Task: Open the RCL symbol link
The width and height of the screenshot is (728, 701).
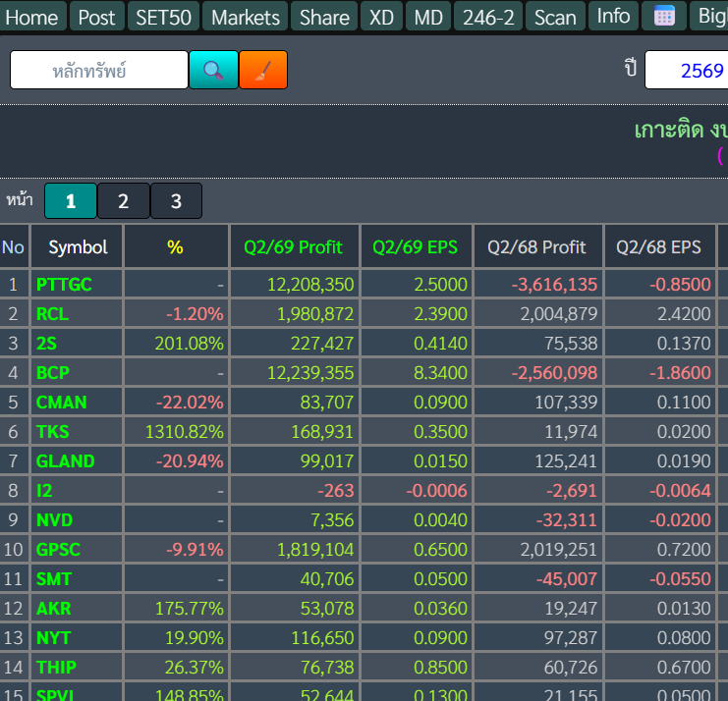Action: [52, 314]
